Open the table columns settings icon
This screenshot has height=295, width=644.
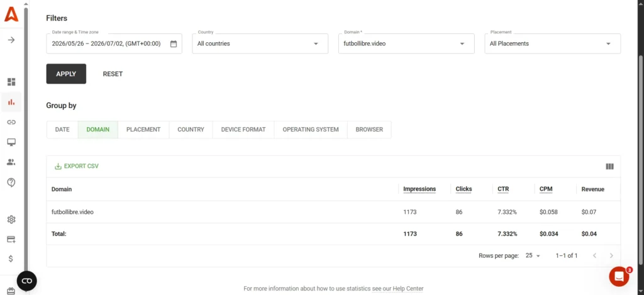click(x=609, y=167)
